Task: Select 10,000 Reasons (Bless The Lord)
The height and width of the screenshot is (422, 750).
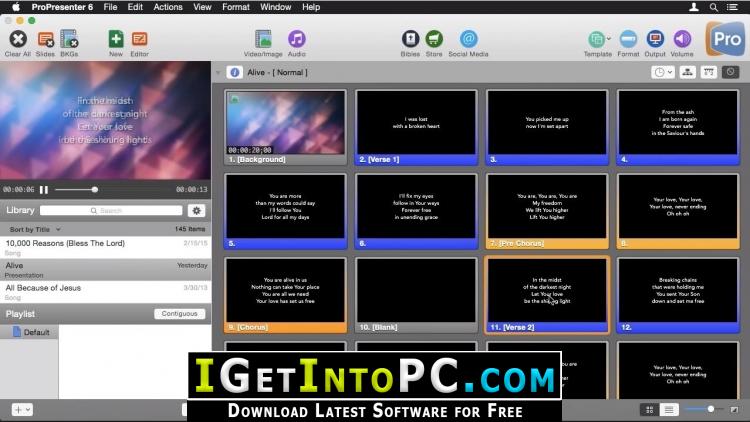Action: click(x=105, y=247)
